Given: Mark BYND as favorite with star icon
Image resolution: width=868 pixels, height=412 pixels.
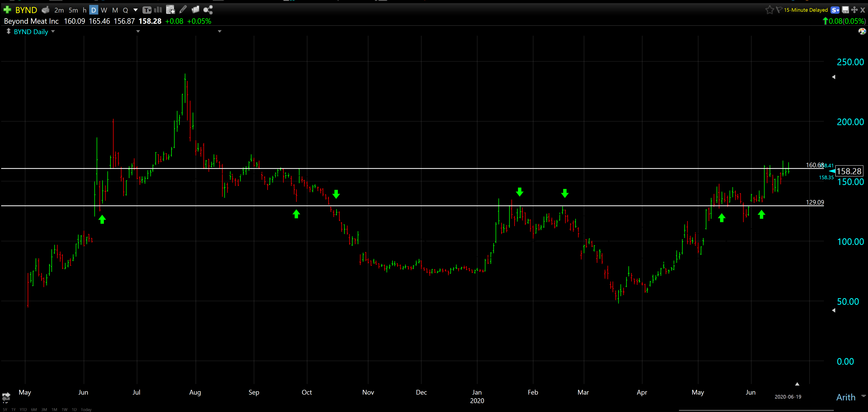Looking at the screenshot, I should [x=770, y=10].
